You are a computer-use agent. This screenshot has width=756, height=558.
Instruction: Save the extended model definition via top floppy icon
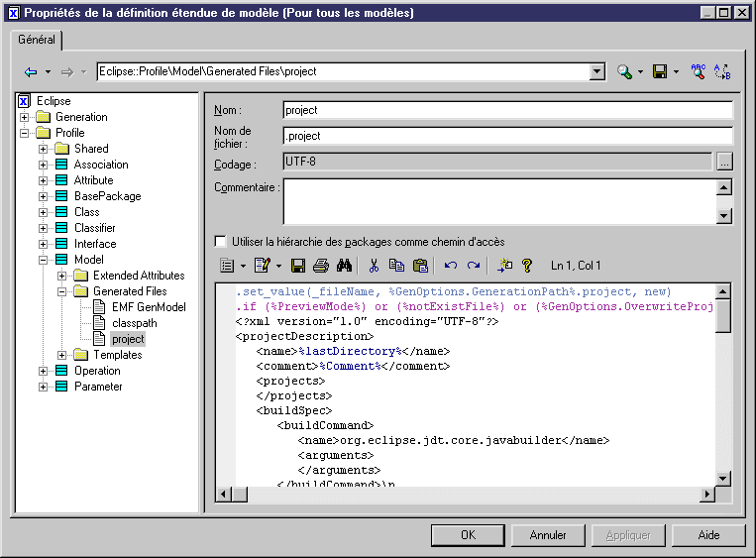tap(660, 72)
